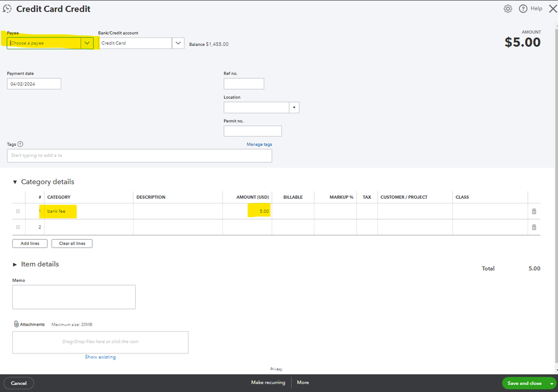This screenshot has width=558, height=392.
Task: Click the CLASS column header
Action: coord(462,197)
